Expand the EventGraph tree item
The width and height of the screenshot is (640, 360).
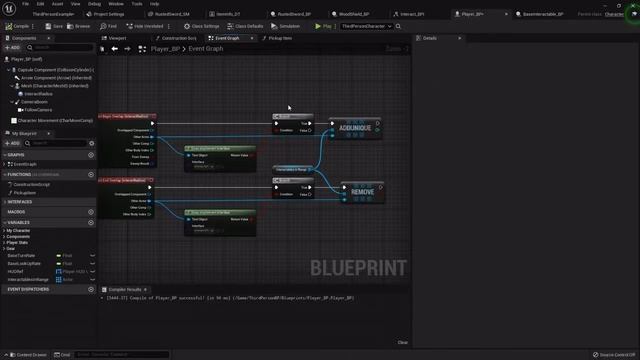click(x=4, y=164)
